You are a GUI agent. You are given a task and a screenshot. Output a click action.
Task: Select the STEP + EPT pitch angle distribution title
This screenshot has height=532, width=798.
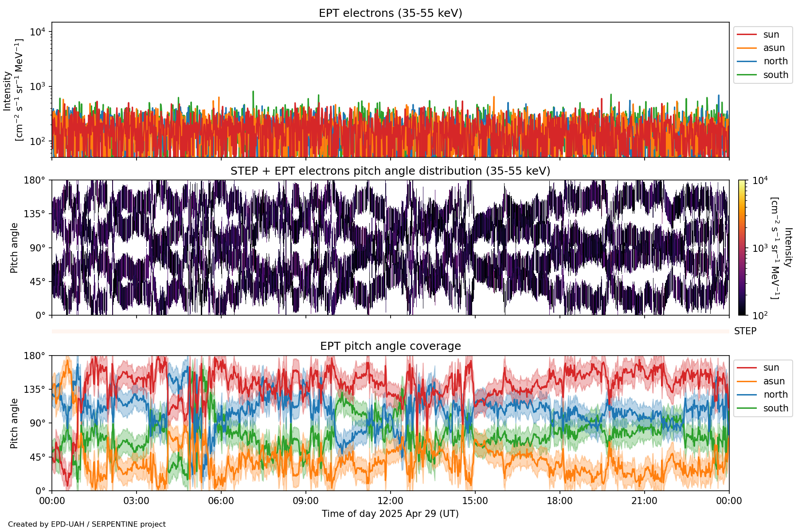(x=390, y=171)
